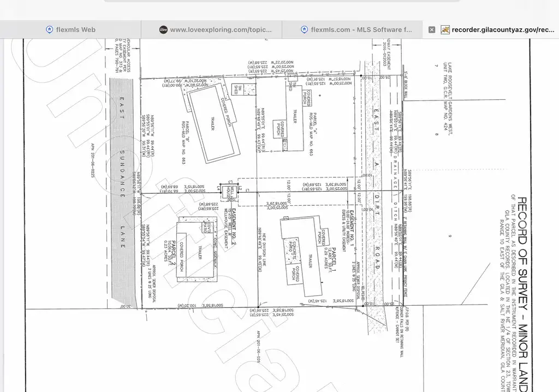The height and width of the screenshot is (392, 559).
Task: Click the Gila County recorder tab favicon
Action: [445, 29]
